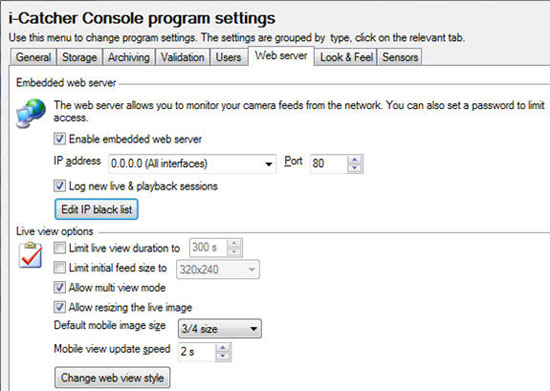Toggle Allow multi view mode
550x391 pixels.
[60, 288]
